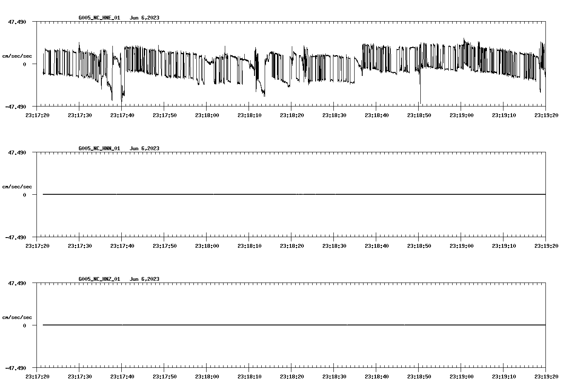The width and height of the screenshot is (576, 392).
Task: Click the Jun 6,2023 label on middle plot
Action: tap(145, 148)
